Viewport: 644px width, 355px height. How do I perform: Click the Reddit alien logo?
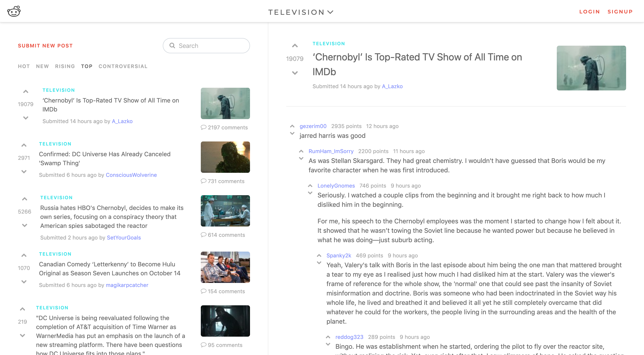(14, 11)
